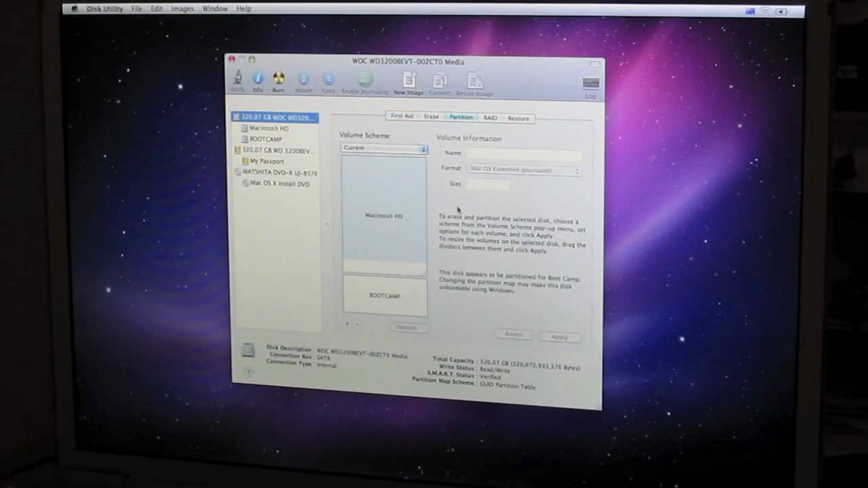Click the Revert button
The image size is (868, 488).
[x=514, y=334]
